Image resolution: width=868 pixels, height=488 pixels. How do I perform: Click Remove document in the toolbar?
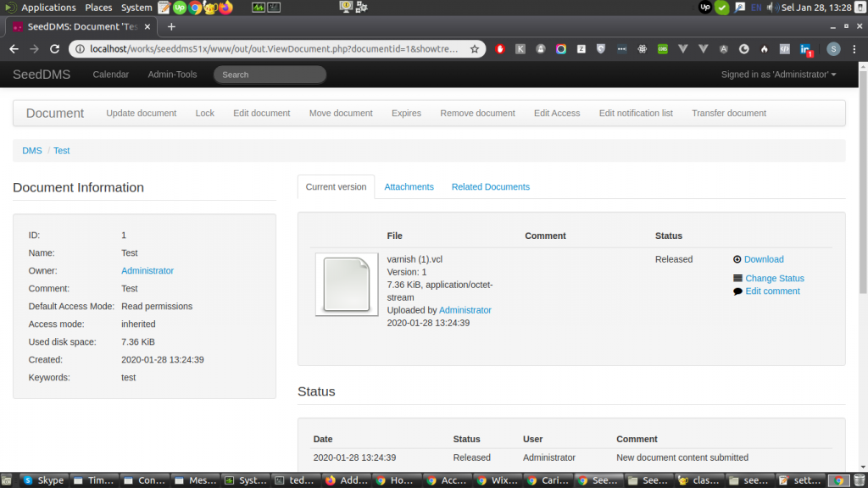pos(477,114)
